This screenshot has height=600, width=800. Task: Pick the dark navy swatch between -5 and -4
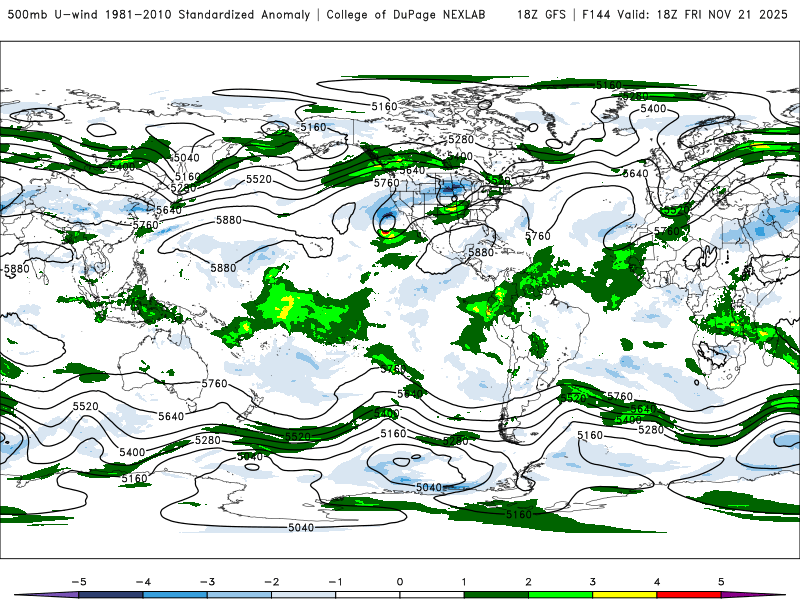click(x=111, y=595)
